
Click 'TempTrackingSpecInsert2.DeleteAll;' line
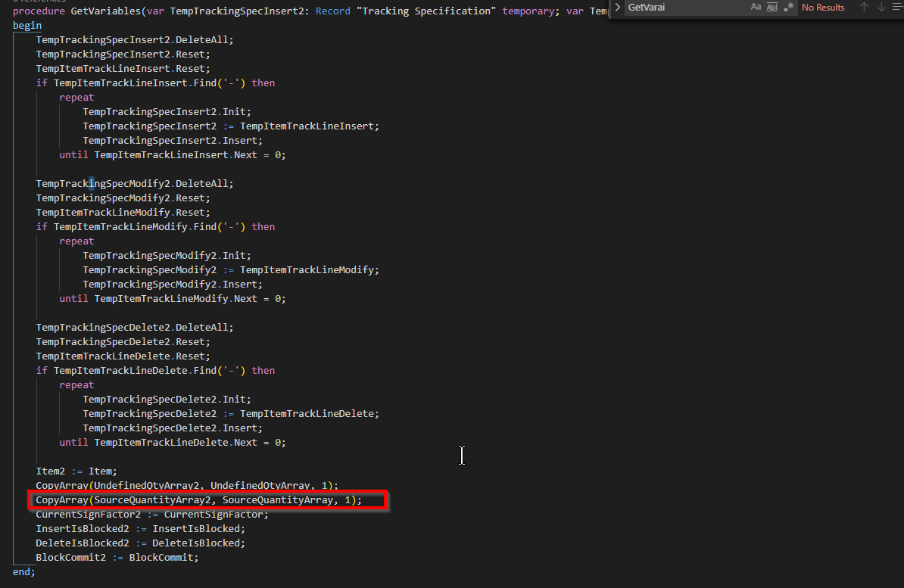pos(134,40)
